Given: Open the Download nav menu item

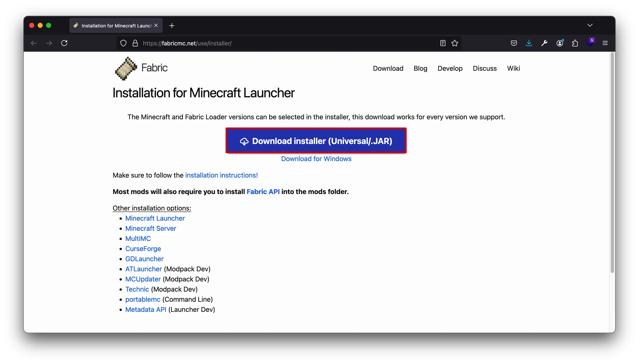Looking at the screenshot, I should [388, 68].
